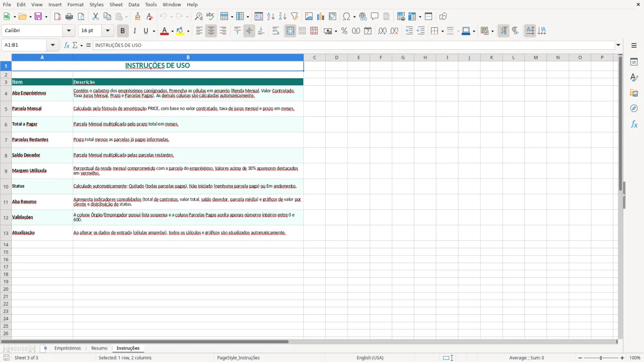Switch to Empréstimos sheet tab
This screenshot has width=644, height=362.
(x=68, y=349)
